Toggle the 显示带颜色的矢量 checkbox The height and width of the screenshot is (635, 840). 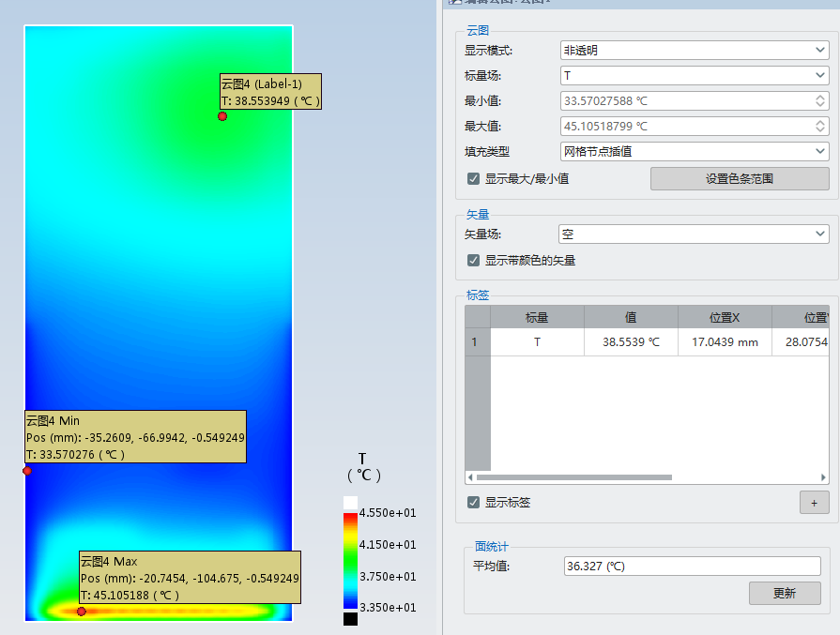[473, 260]
